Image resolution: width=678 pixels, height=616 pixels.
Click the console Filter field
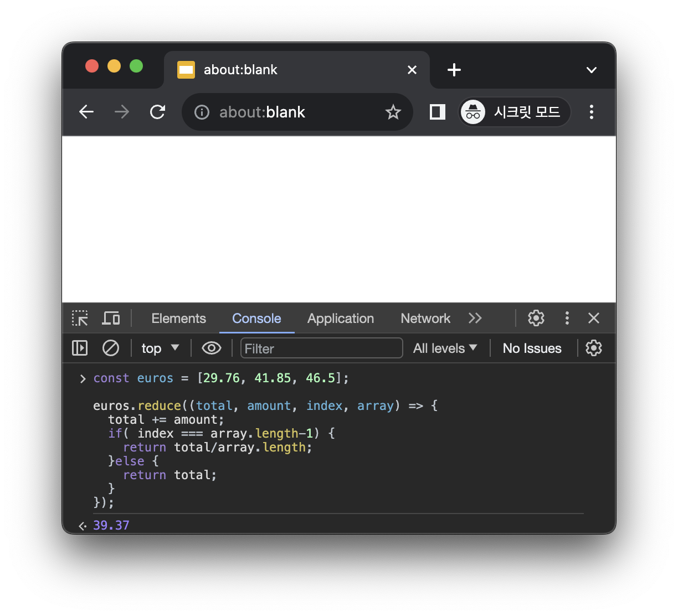(321, 348)
